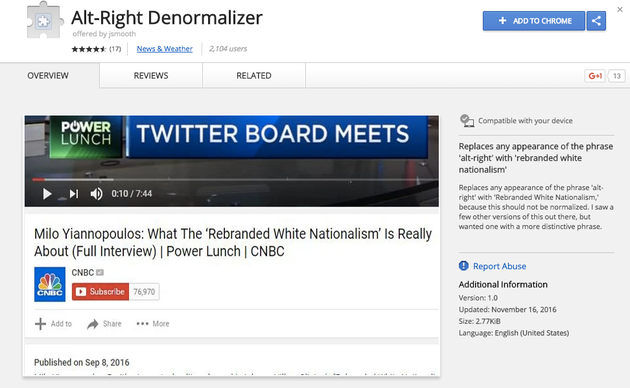This screenshot has width=630, height=388.
Task: Click the star rating with 17 reviews
Action: pyautogui.click(x=96, y=49)
